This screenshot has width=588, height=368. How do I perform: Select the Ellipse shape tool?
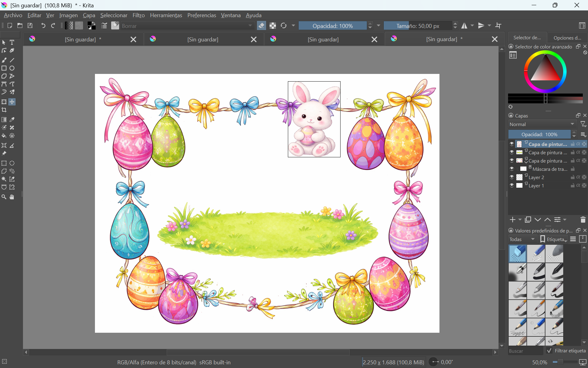point(12,68)
